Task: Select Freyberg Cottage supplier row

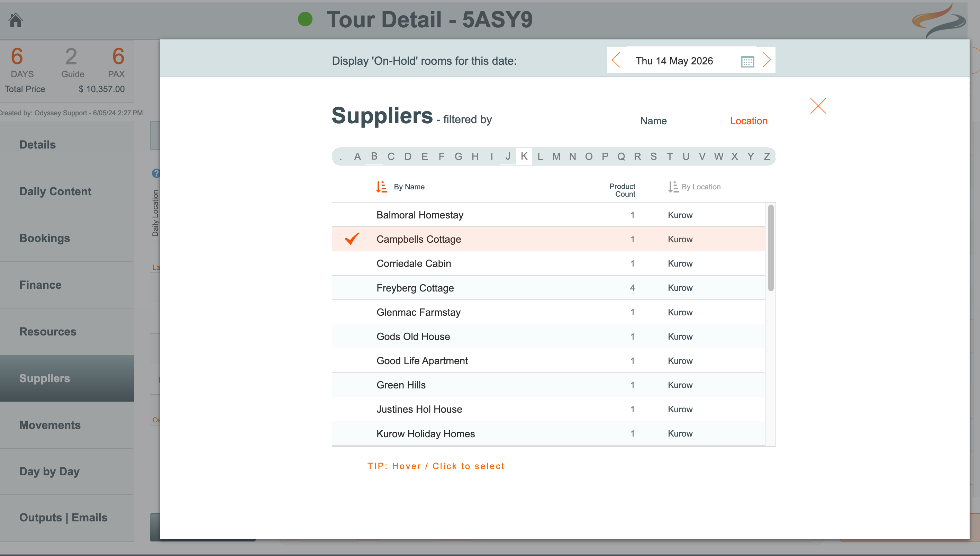Action: tap(415, 288)
